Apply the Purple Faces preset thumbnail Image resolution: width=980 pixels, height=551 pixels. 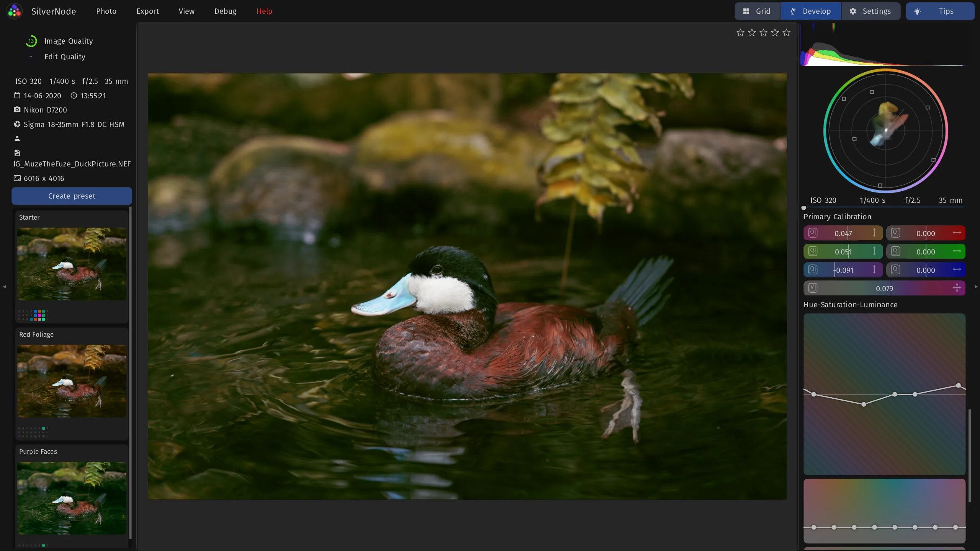[72, 498]
